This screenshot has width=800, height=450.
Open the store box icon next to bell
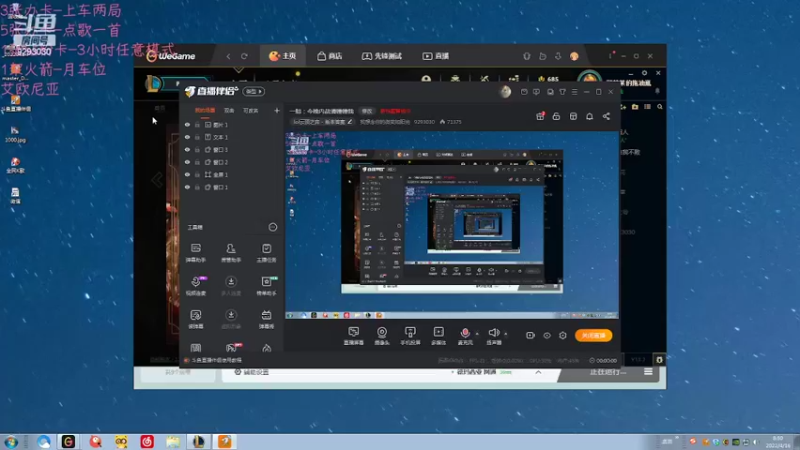(x=573, y=116)
